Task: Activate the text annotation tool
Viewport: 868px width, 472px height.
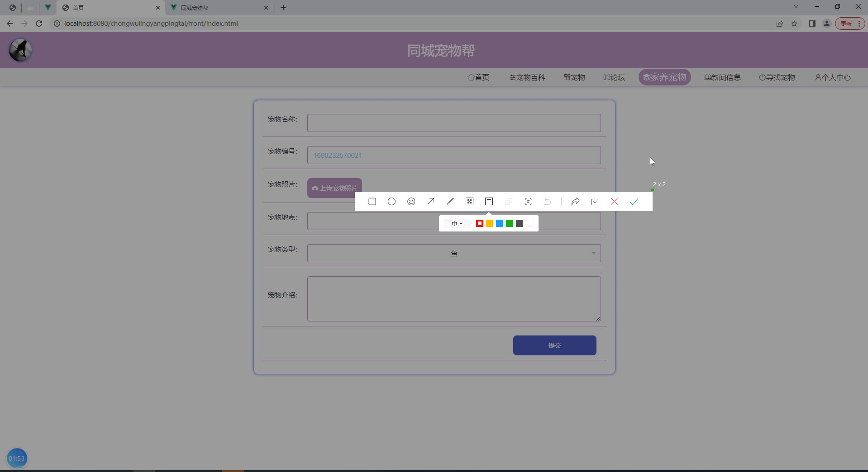Action: pyautogui.click(x=489, y=202)
